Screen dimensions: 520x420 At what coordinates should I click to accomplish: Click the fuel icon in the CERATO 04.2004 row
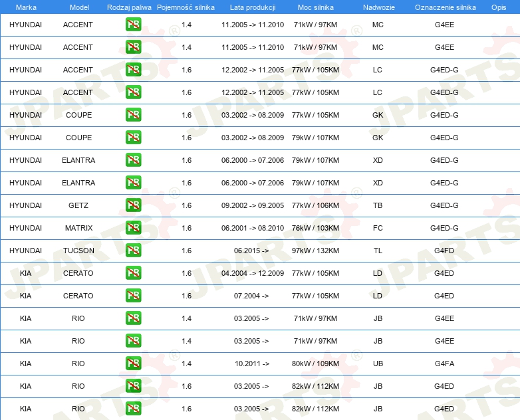click(133, 273)
